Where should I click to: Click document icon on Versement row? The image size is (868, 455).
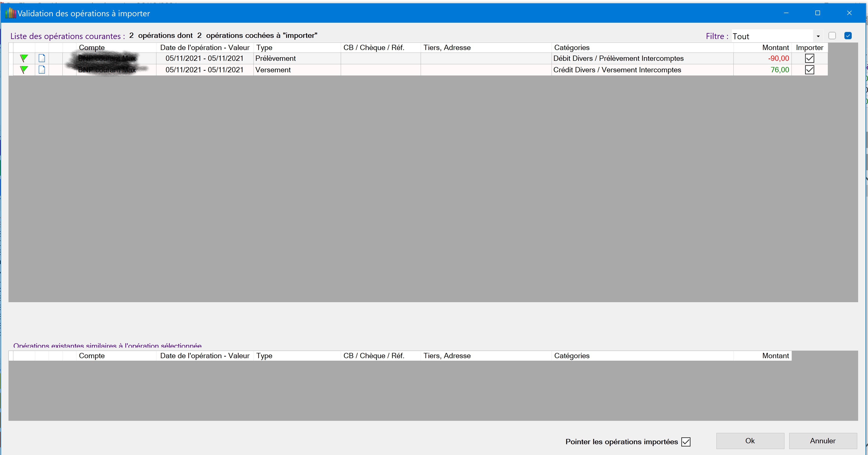42,70
